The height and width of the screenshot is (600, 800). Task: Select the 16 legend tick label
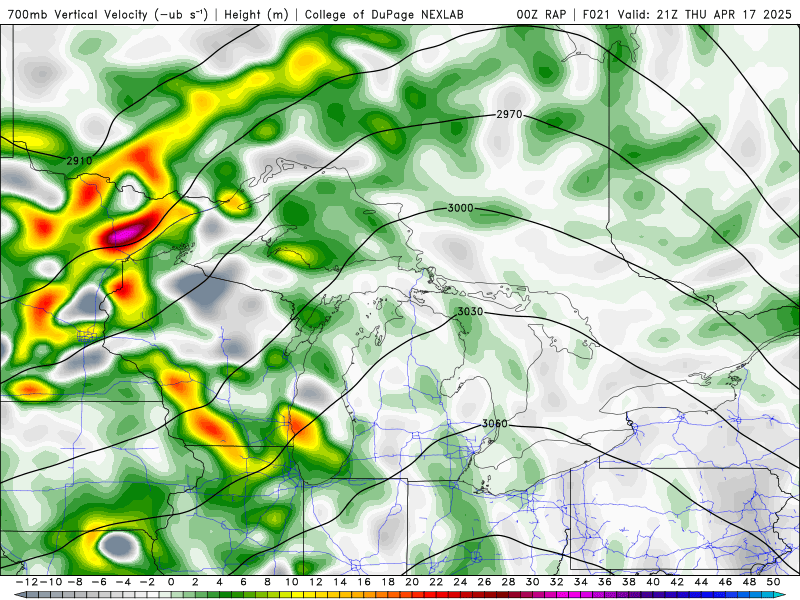click(364, 582)
